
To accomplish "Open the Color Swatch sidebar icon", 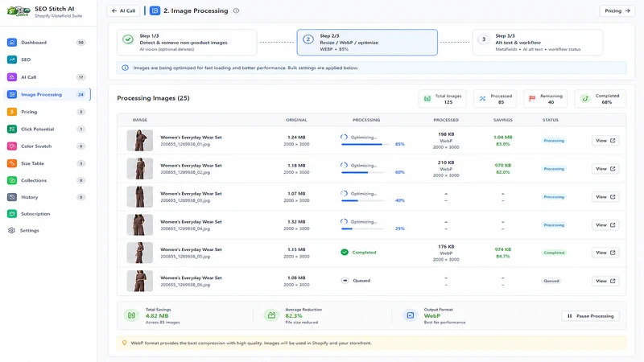I will coord(12,146).
